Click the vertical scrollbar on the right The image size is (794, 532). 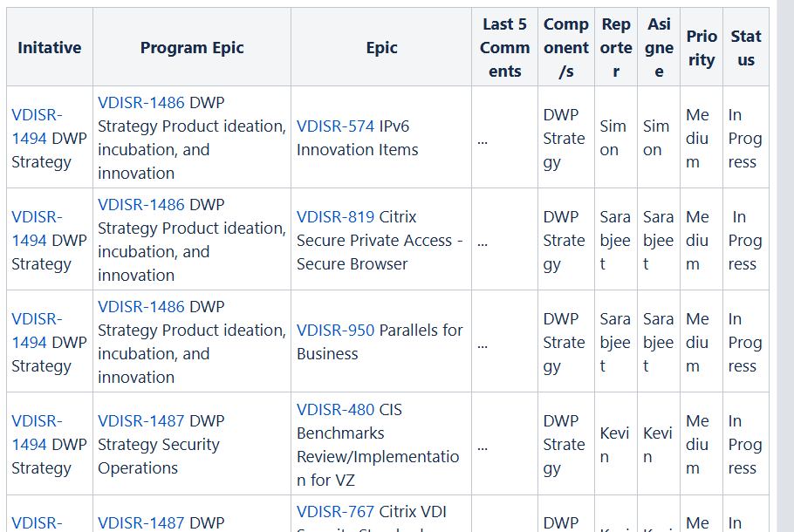click(785, 262)
